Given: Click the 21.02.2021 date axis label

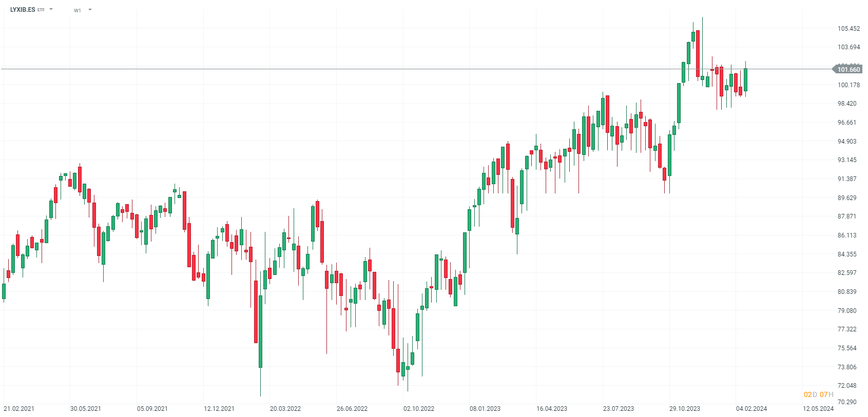Looking at the screenshot, I should 19,409.
